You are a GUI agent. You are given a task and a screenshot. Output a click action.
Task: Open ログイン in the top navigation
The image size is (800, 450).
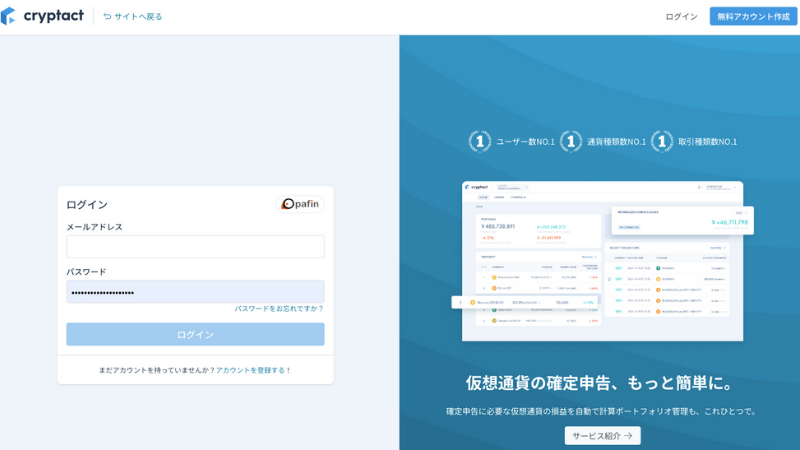[x=681, y=16]
